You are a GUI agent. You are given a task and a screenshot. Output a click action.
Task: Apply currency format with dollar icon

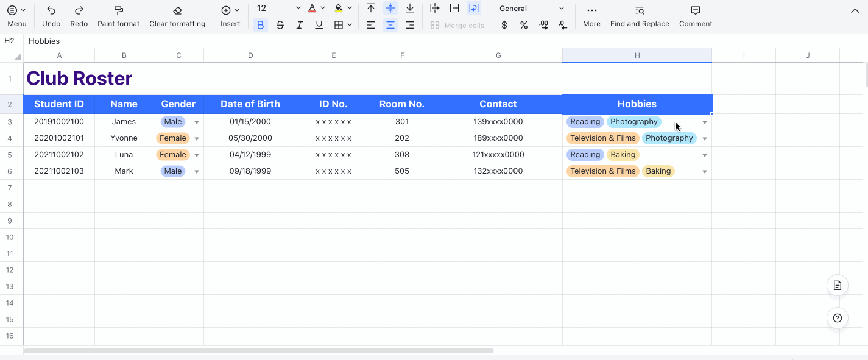[x=504, y=25]
